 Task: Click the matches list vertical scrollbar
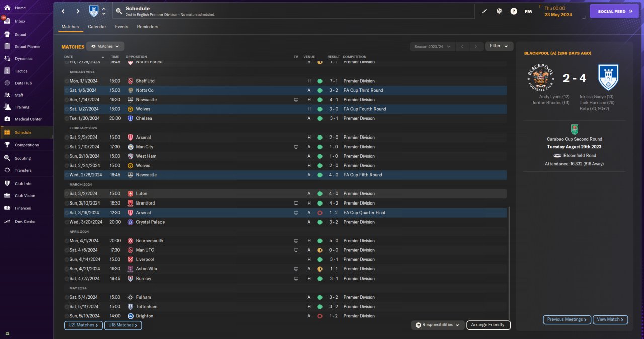(x=509, y=262)
